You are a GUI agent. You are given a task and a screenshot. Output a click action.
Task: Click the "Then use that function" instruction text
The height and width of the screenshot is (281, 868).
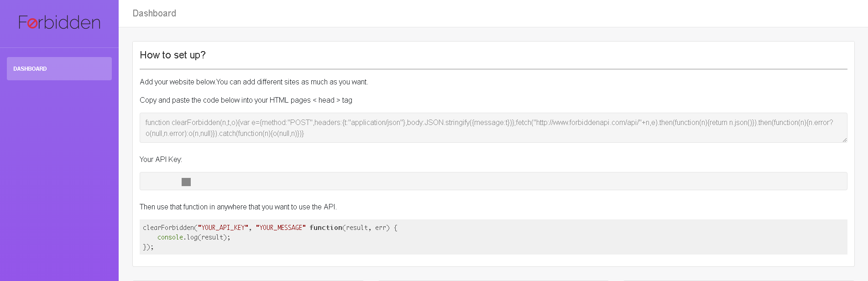238,207
